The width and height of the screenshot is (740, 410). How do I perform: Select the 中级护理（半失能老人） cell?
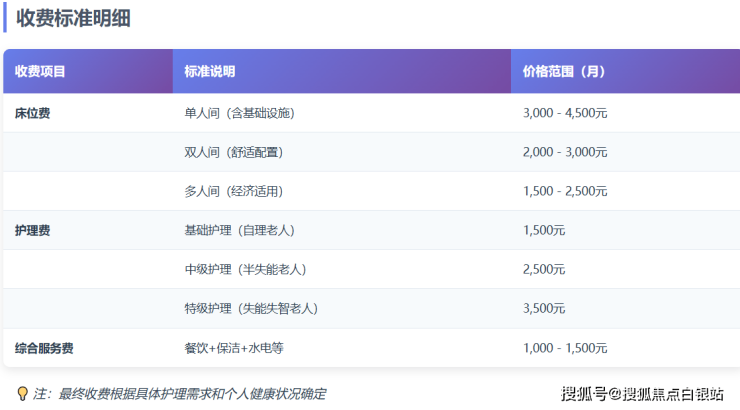pyautogui.click(x=245, y=269)
